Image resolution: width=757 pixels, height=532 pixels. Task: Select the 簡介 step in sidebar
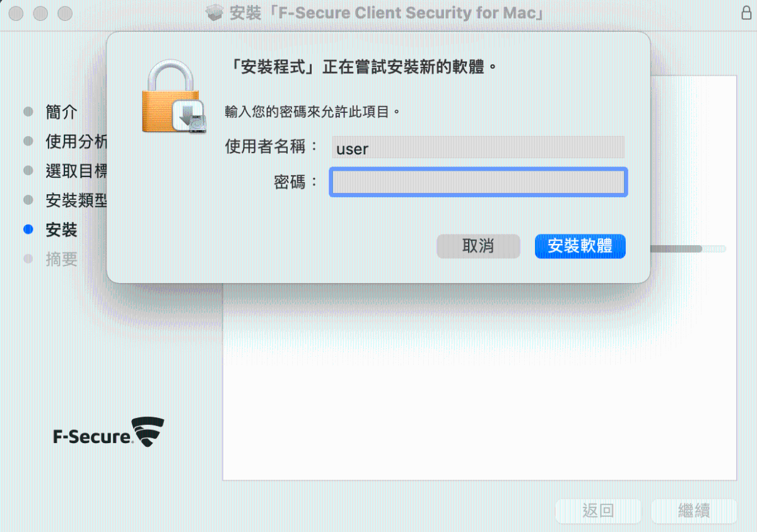(x=62, y=112)
